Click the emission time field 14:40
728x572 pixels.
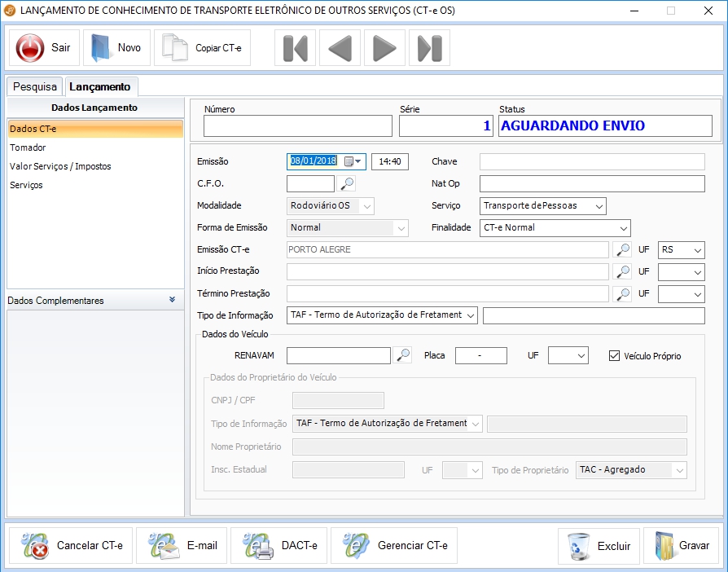pyautogui.click(x=390, y=161)
